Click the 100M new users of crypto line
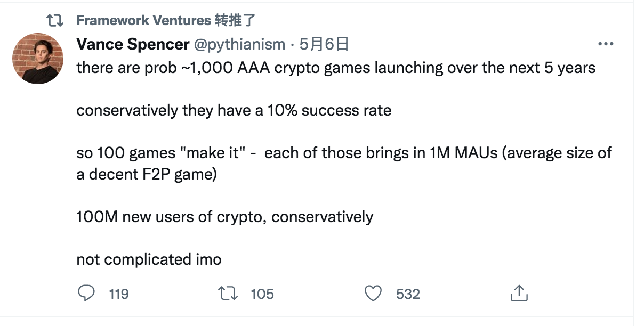The height and width of the screenshot is (326, 644). (225, 217)
